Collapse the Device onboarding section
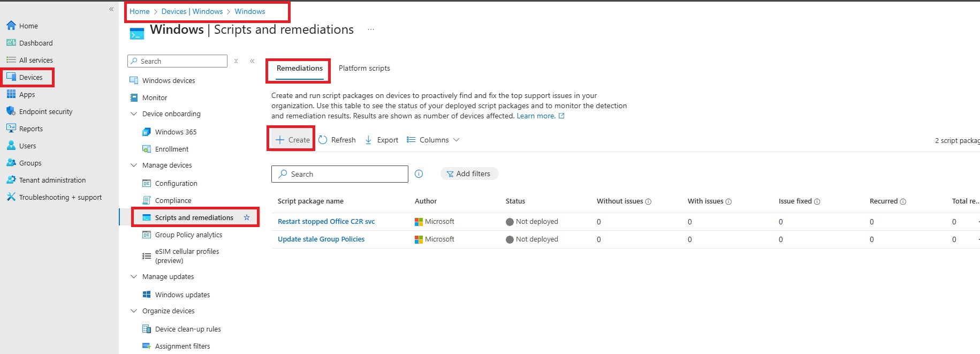The height and width of the screenshot is (354, 980). (x=134, y=114)
